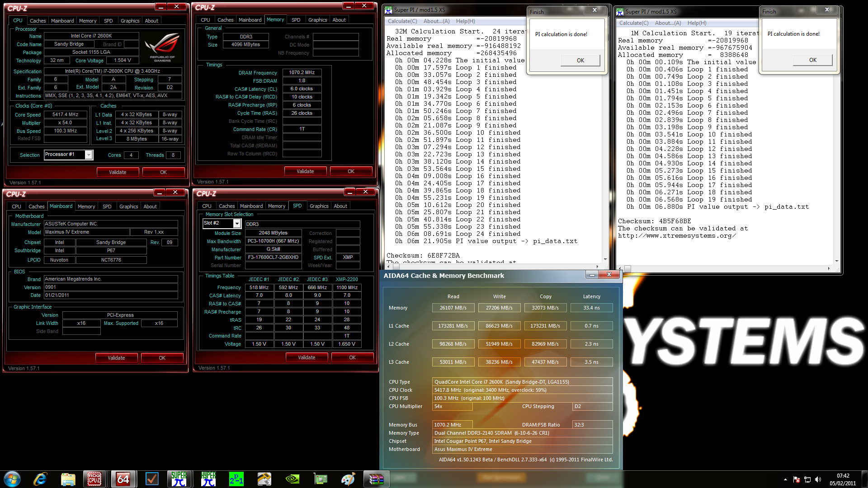Open Calculate(C) menu in 32M Super PI
Image resolution: width=868 pixels, height=488 pixels.
coord(402,21)
